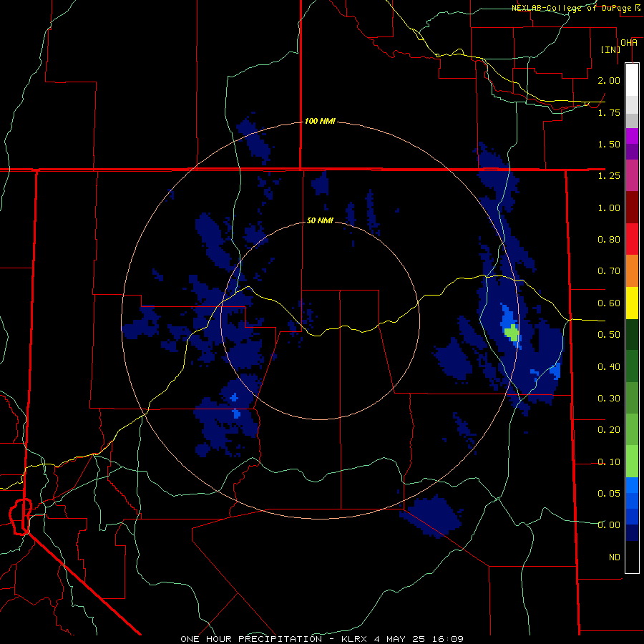Select the "0.80" legend value

point(609,240)
